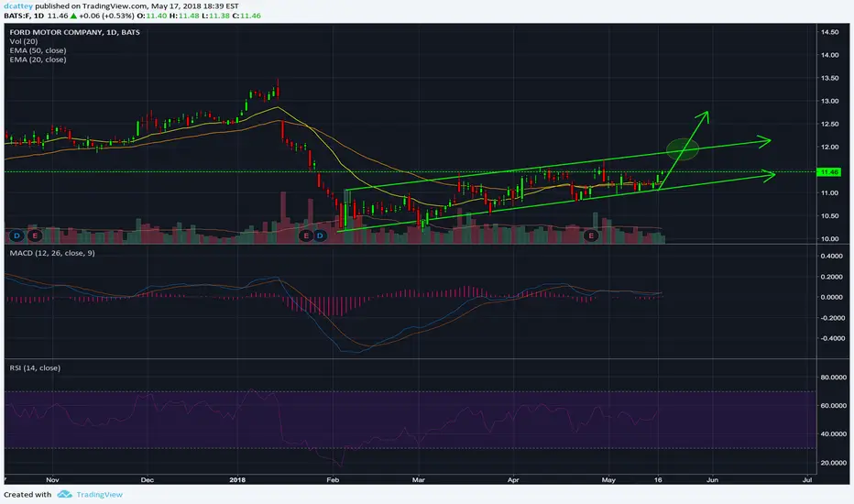This screenshot has height=504, width=854.
Task: Click the May label on time axis
Action: pyautogui.click(x=608, y=480)
